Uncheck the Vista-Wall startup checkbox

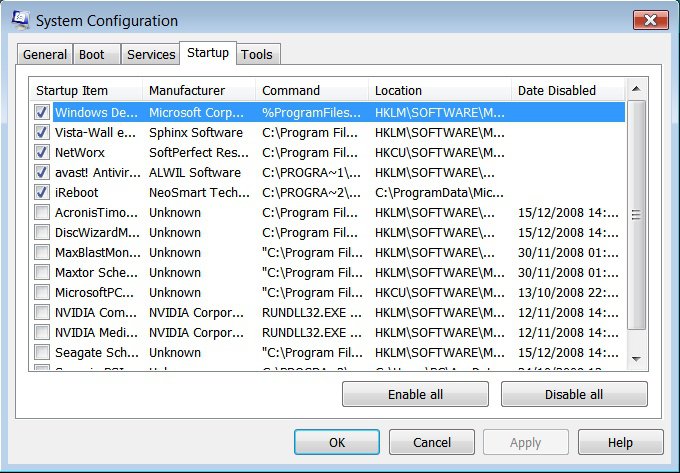(x=42, y=133)
